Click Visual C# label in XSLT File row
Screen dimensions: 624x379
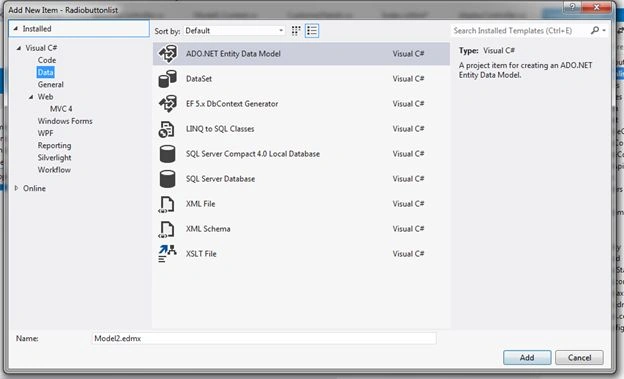click(408, 254)
